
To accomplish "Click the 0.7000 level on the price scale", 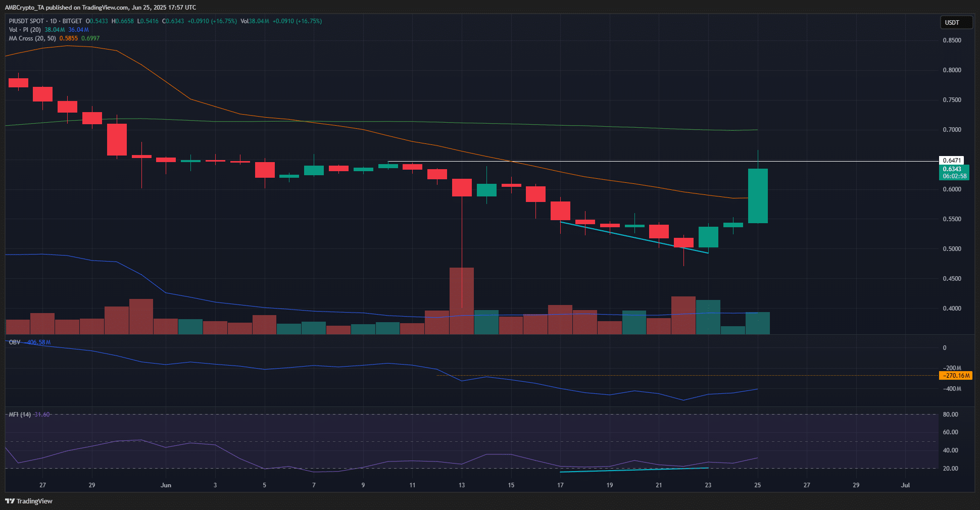I will click(x=952, y=130).
